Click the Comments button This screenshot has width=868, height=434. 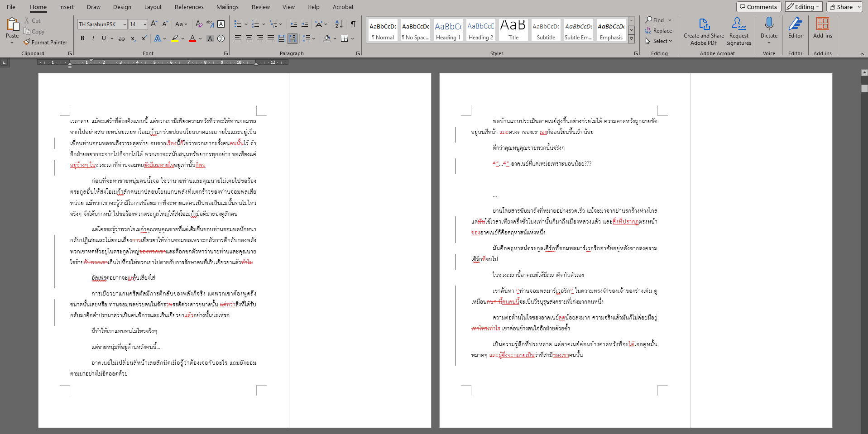click(758, 7)
